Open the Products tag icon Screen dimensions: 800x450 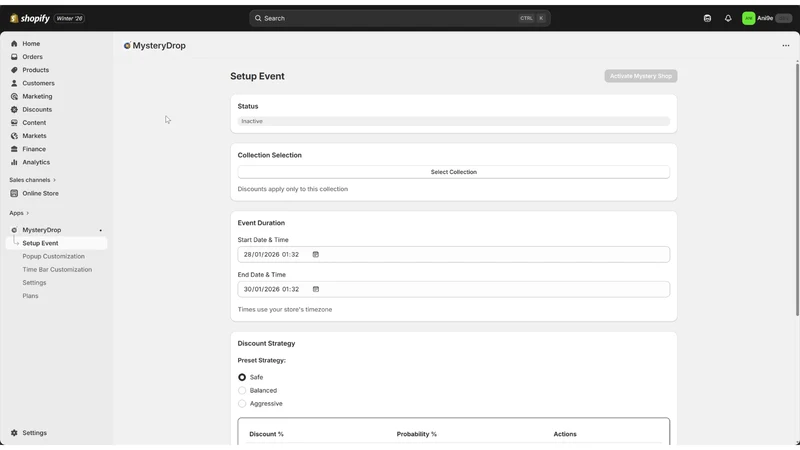14,70
